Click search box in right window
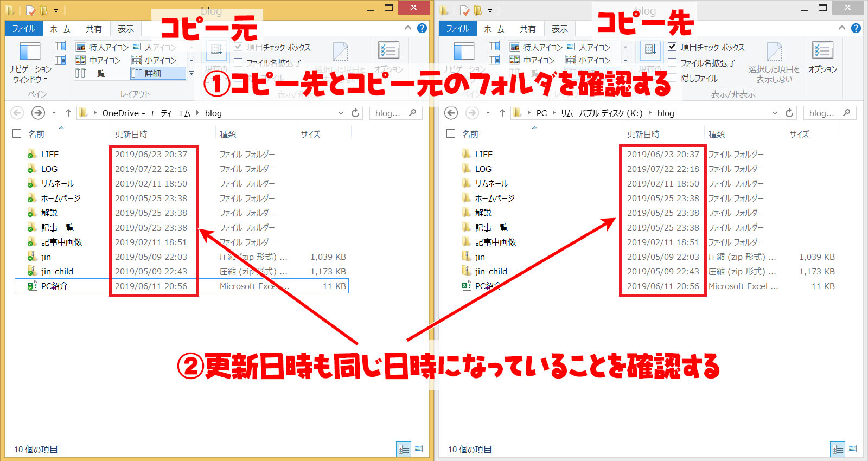Screen dimensions: 868x461 [829, 113]
